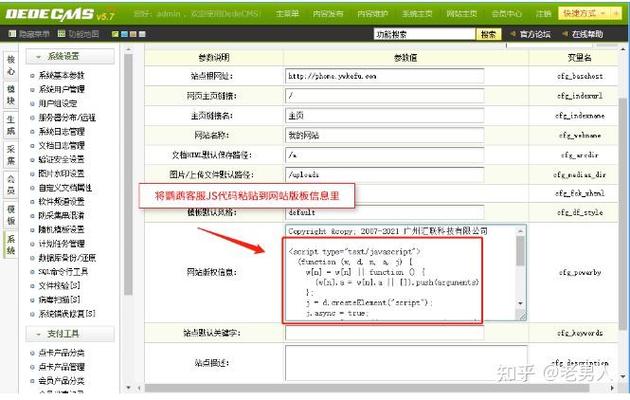Open 自定义文档属性 in the sidebar

coord(65,188)
